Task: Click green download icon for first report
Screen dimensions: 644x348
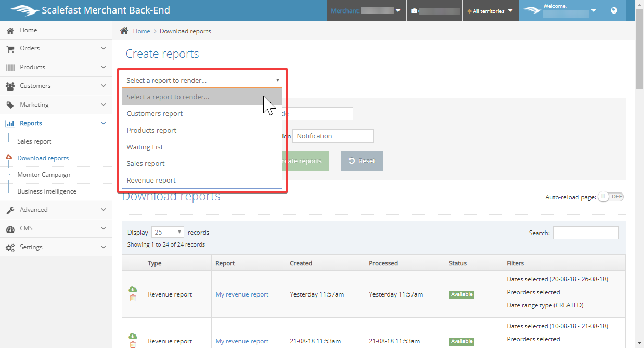Action: coord(133,289)
